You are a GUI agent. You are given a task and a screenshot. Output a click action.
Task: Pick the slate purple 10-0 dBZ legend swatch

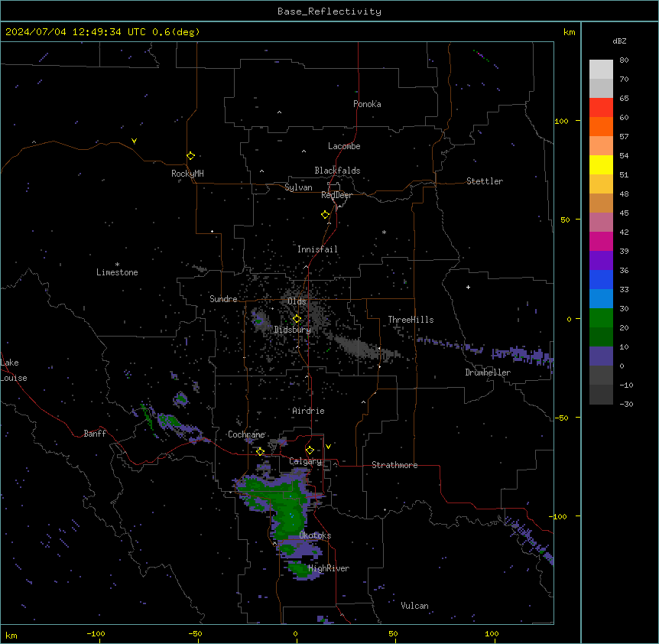(x=601, y=356)
